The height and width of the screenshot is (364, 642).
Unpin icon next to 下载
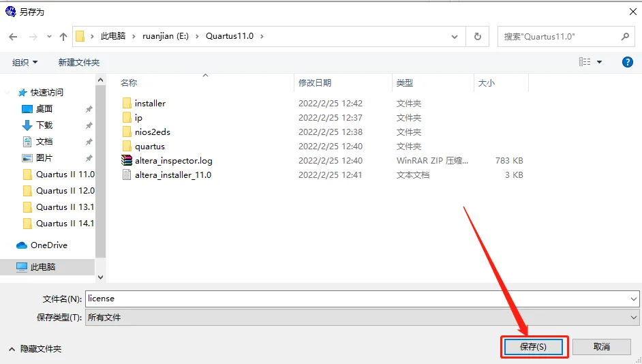(89, 125)
